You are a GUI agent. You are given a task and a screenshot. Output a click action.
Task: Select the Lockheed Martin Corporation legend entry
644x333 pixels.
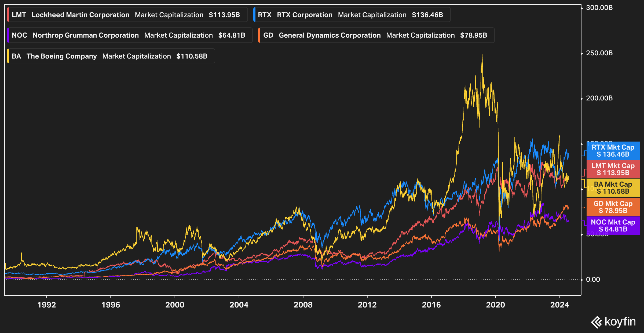pyautogui.click(x=80, y=15)
